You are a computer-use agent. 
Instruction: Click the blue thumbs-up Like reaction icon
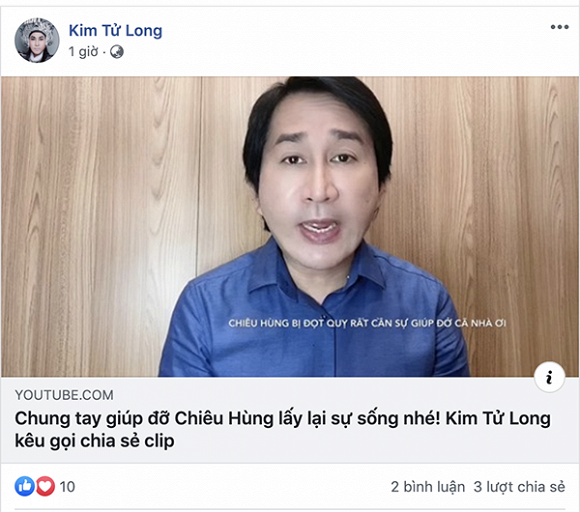coord(25,486)
